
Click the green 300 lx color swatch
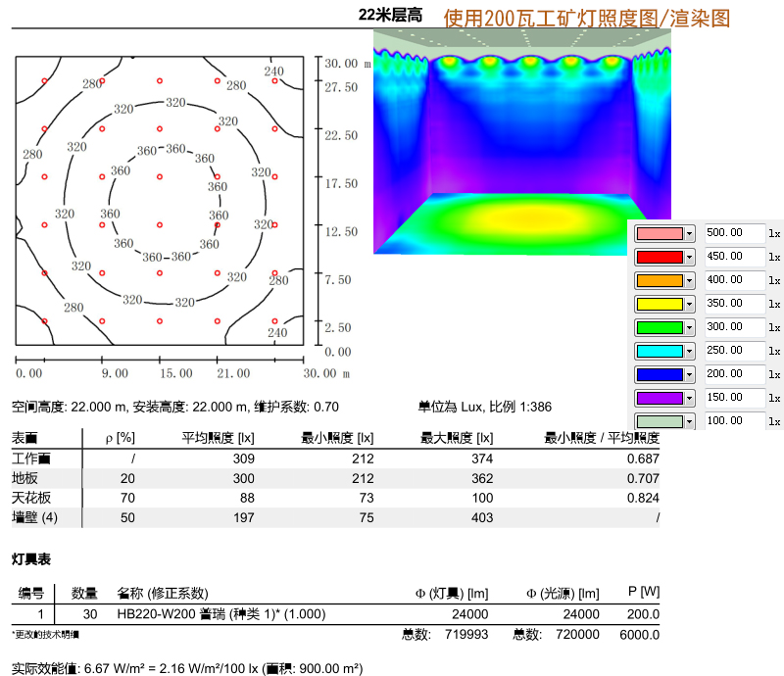[660, 327]
